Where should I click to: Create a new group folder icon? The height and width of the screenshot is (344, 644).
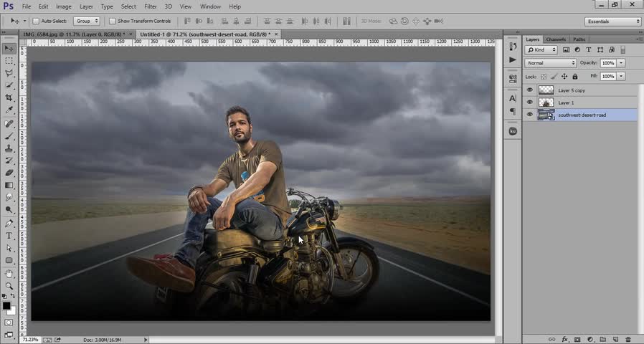pyautogui.click(x=602, y=340)
